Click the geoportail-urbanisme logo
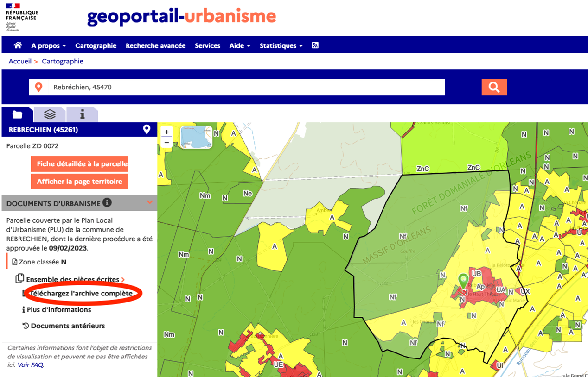The image size is (588, 377). click(182, 17)
